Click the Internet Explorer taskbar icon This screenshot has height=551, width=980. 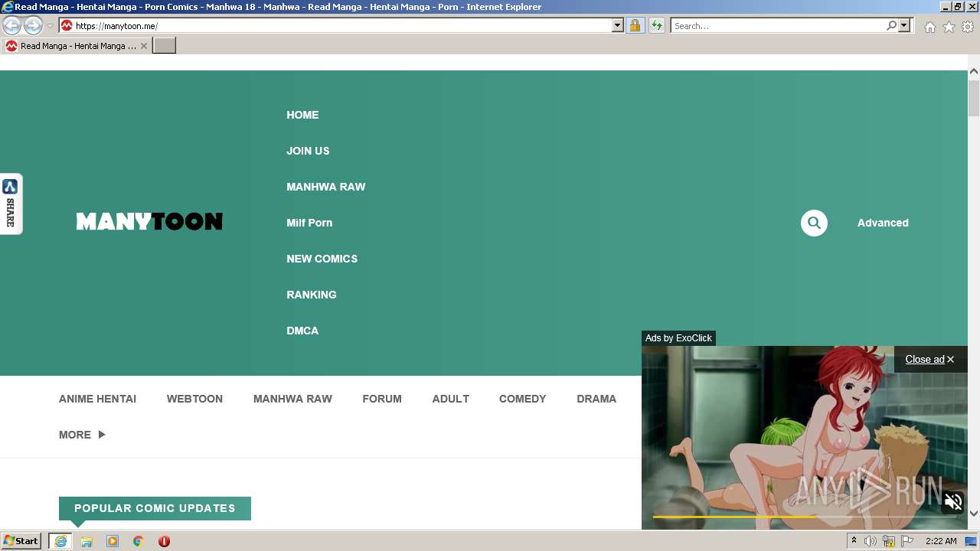60,541
